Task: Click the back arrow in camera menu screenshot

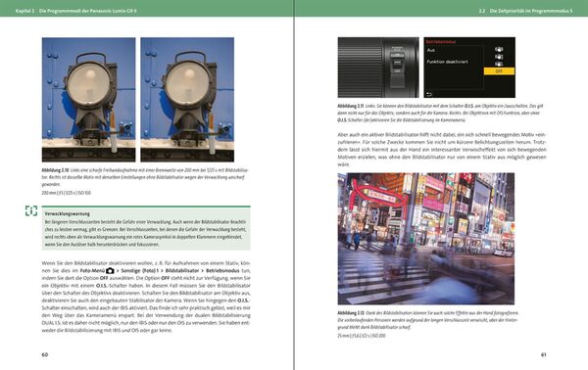Action: tap(429, 94)
